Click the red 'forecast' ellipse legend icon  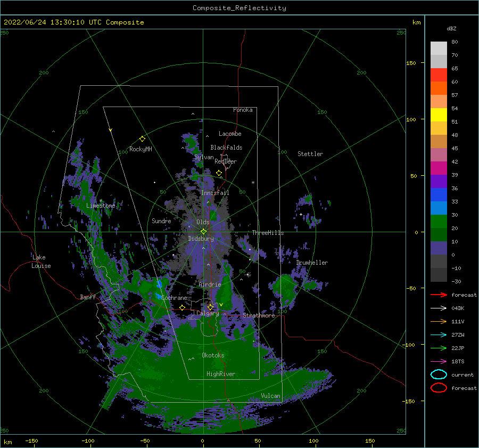tap(439, 388)
